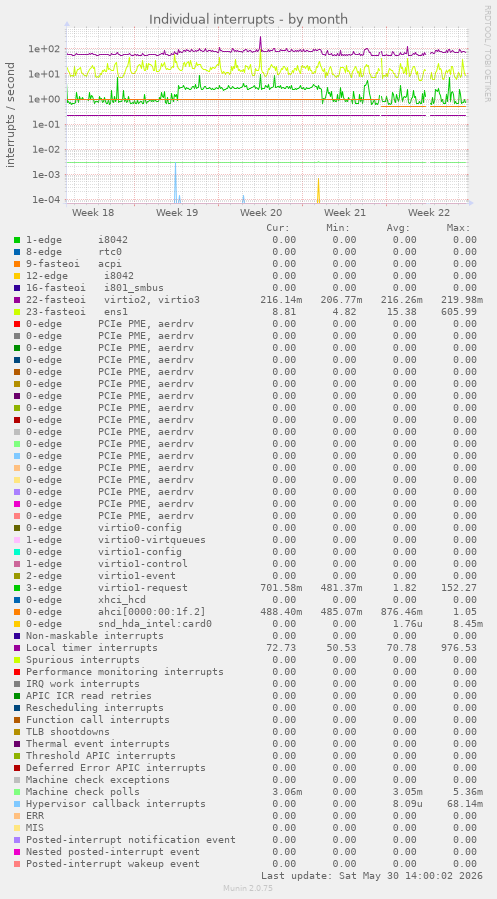497x899 pixels.
Task: Click the Cur: column header
Action: tap(278, 228)
